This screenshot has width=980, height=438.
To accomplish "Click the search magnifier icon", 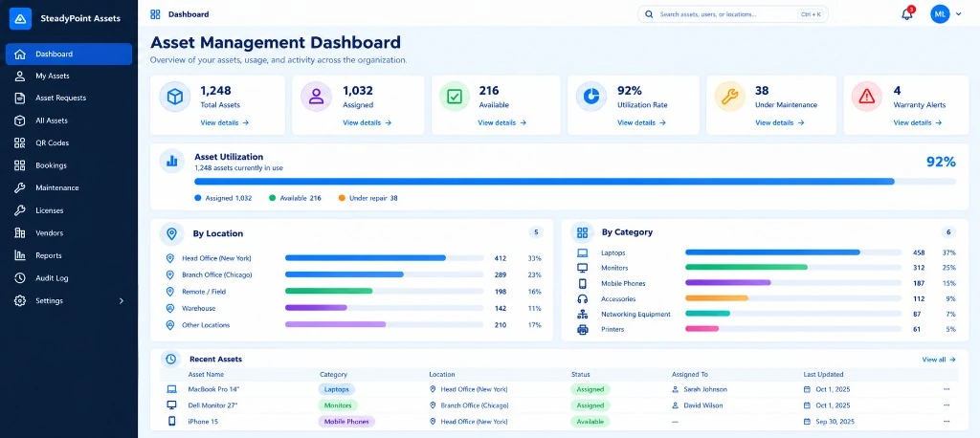I will pos(650,14).
